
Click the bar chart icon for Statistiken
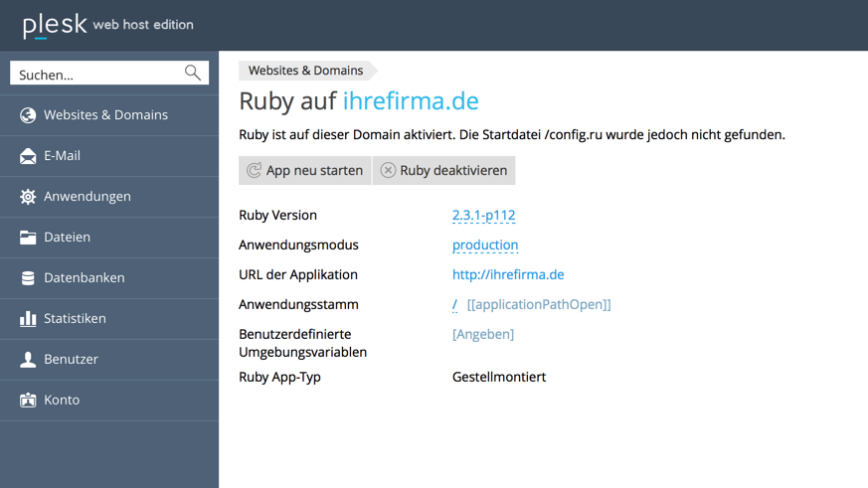pos(28,319)
